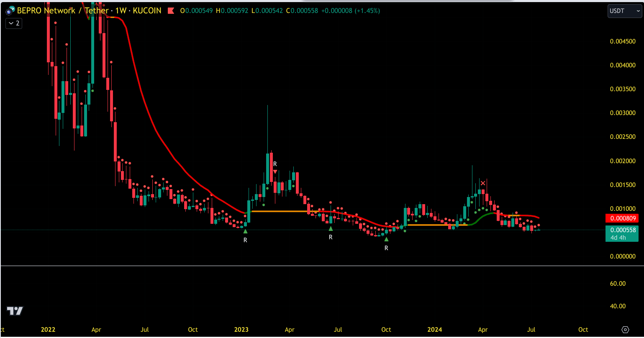
Task: Click the red flag icon beside KUCOIN
Action: click(x=171, y=11)
